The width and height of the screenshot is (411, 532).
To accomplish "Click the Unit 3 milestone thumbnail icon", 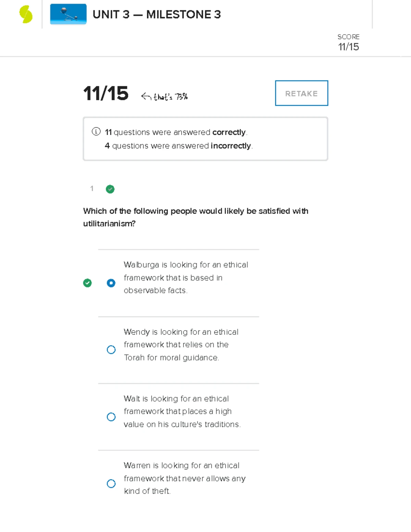I will [68, 14].
